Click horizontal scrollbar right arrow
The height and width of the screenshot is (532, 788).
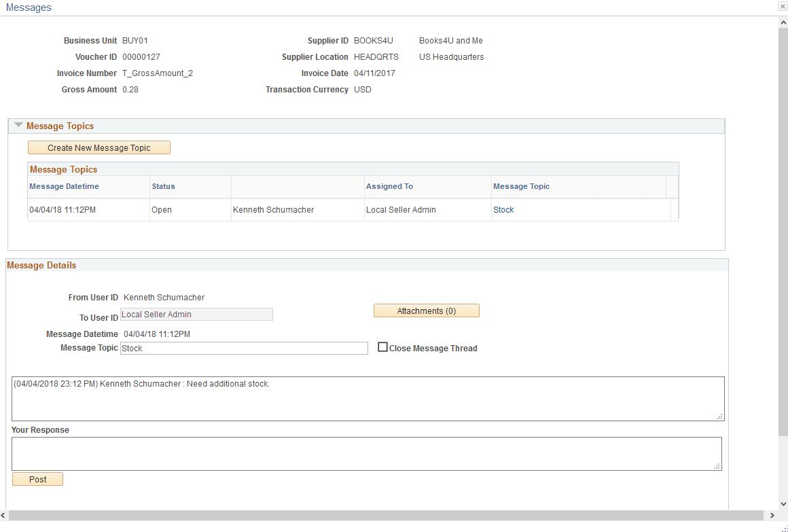[x=772, y=516]
